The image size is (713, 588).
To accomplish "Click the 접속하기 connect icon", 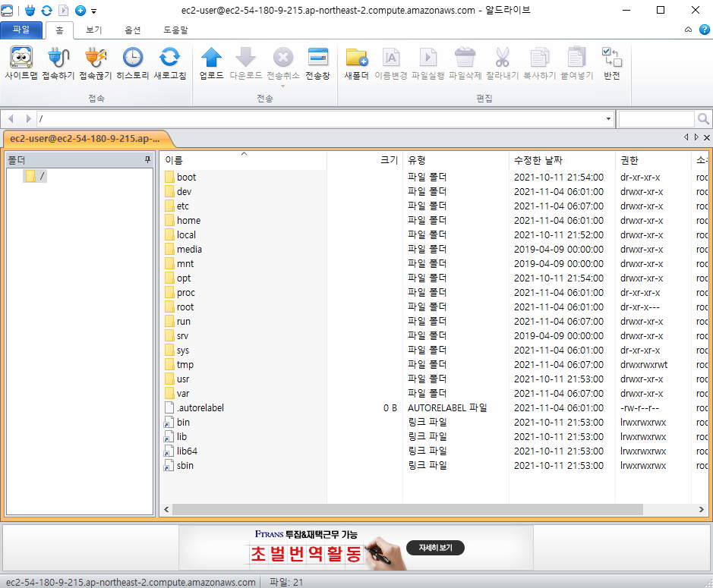I will click(x=58, y=63).
